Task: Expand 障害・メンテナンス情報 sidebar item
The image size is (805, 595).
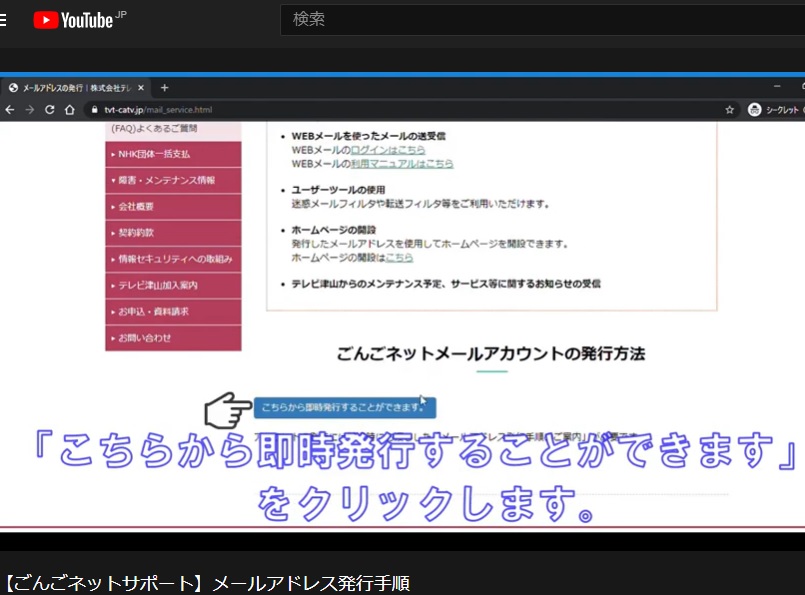Action: coord(172,180)
